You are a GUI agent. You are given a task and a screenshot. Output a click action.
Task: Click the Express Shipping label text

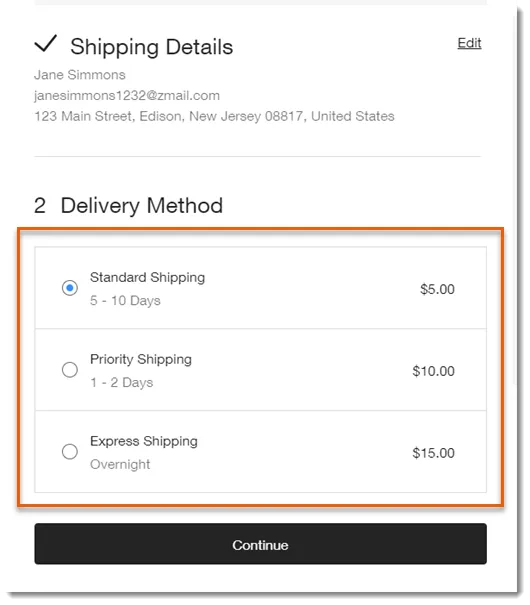pos(144,441)
